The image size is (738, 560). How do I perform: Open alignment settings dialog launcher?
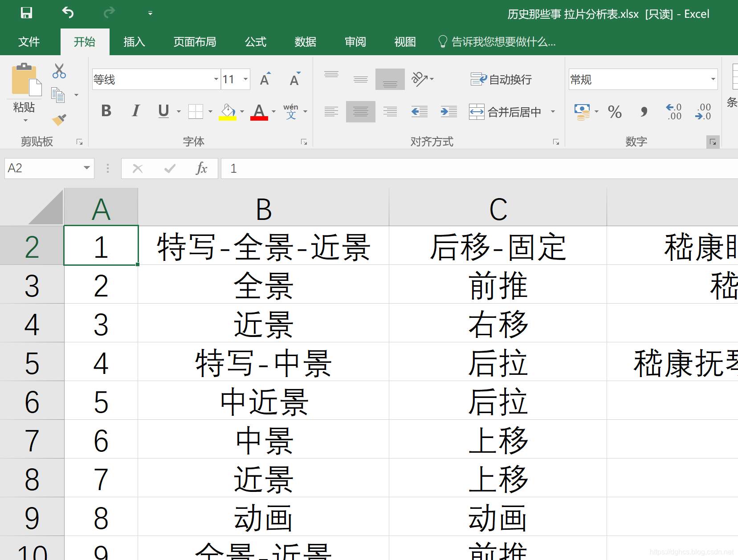point(556,142)
